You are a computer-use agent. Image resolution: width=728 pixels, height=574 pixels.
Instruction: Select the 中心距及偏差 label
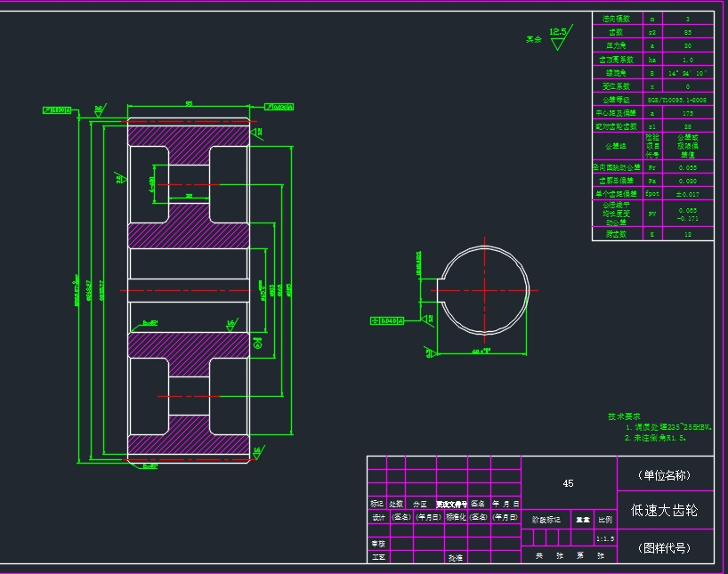pos(616,113)
